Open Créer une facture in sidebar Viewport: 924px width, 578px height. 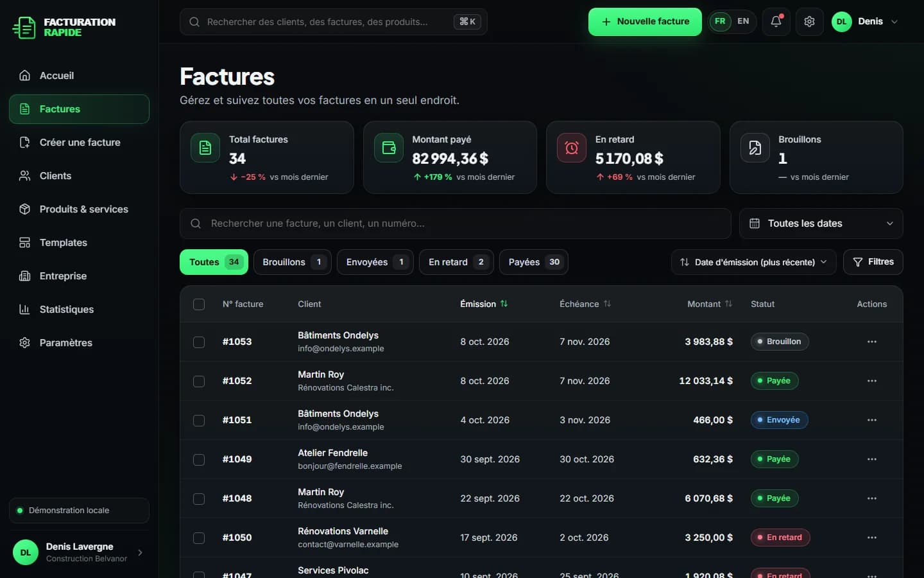pyautogui.click(x=79, y=143)
